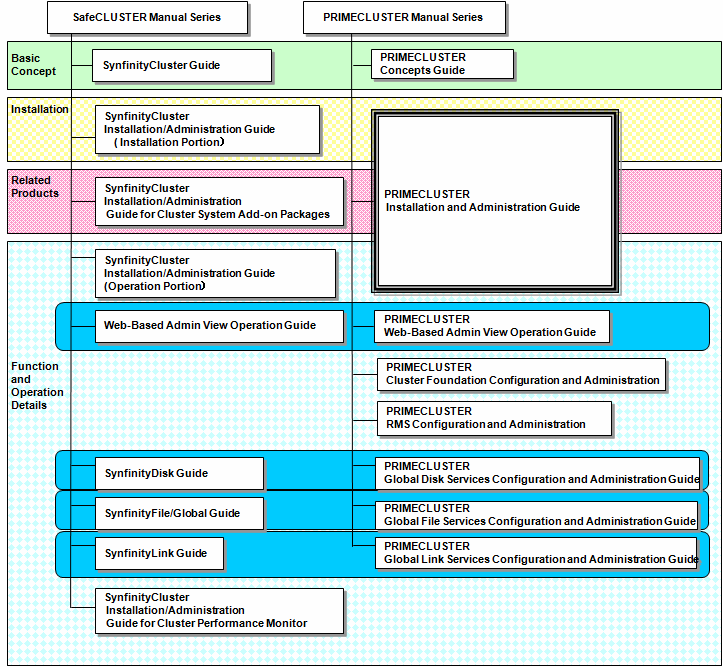Click the Installation section label
The height and width of the screenshot is (667, 723).
point(40,109)
